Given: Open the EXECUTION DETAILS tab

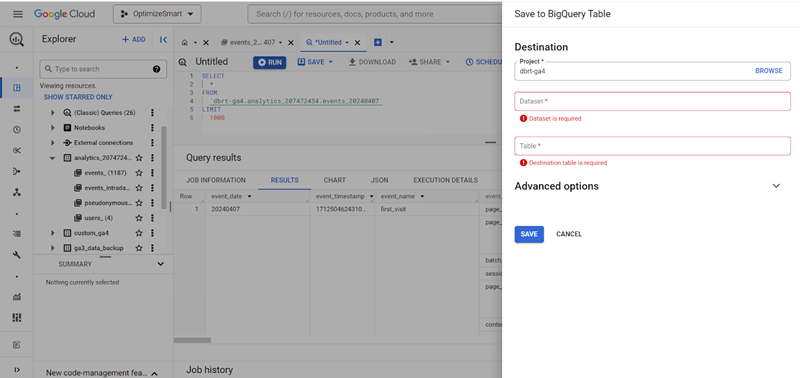Looking at the screenshot, I should 445,180.
